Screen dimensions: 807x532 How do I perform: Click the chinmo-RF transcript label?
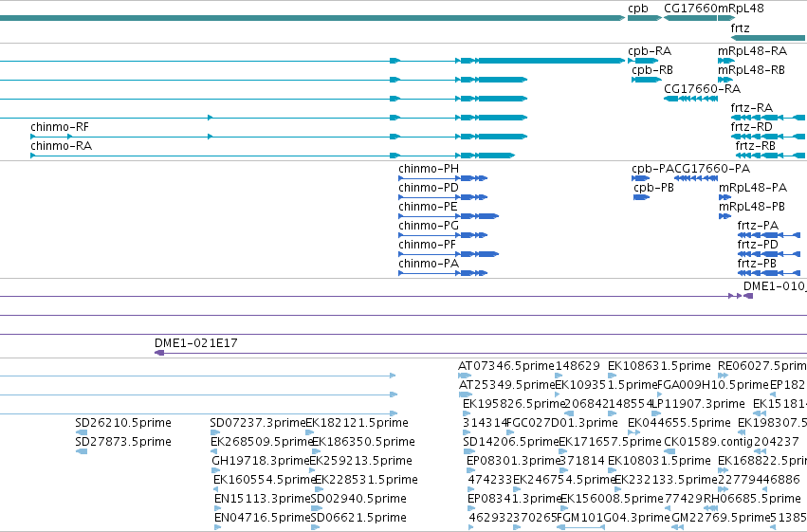[x=60, y=127]
